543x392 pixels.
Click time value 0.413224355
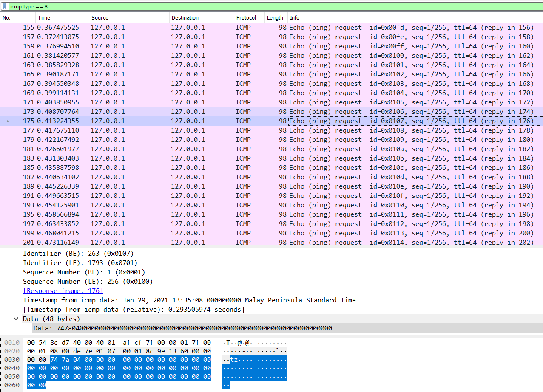pyautogui.click(x=58, y=121)
